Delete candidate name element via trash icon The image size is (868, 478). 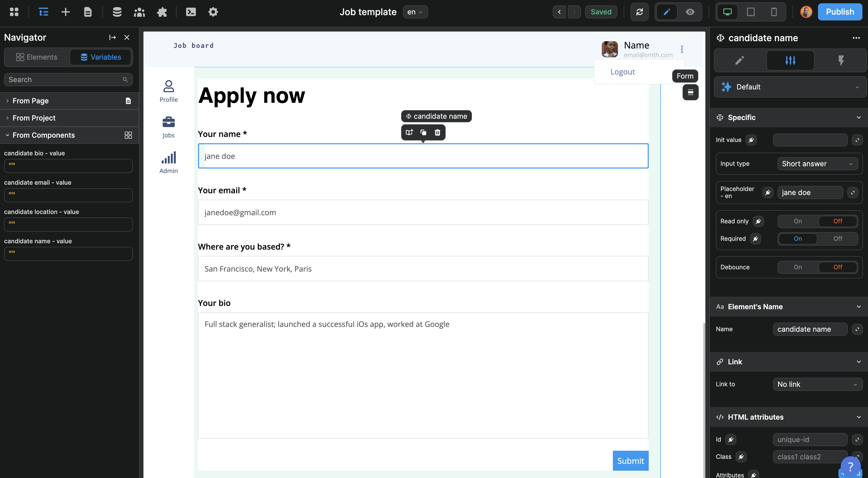(437, 132)
